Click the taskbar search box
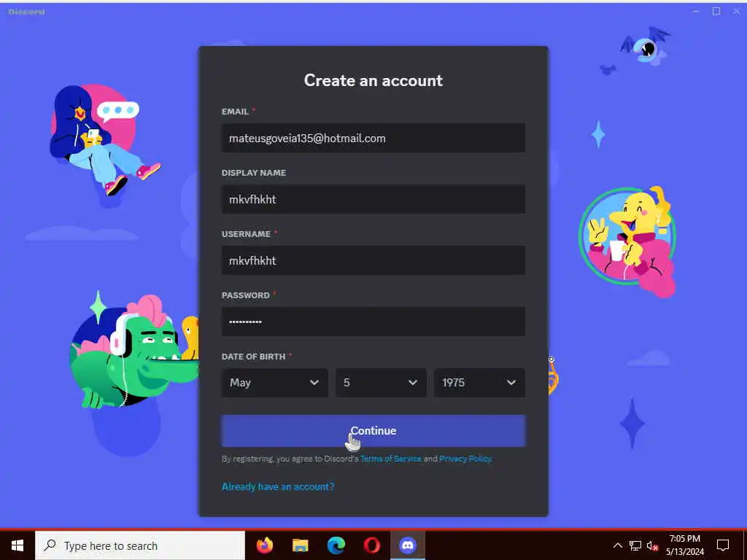Screen dimensions: 747x560 [x=140, y=545]
